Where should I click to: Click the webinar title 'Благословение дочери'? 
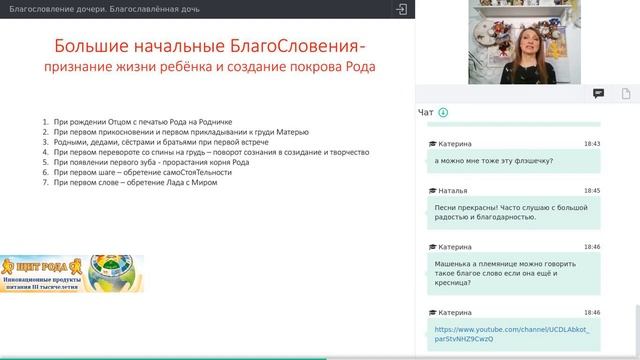[104, 9]
